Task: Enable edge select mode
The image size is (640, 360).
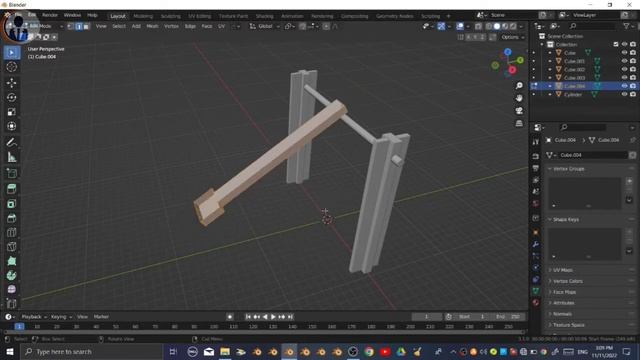Action: (78, 27)
